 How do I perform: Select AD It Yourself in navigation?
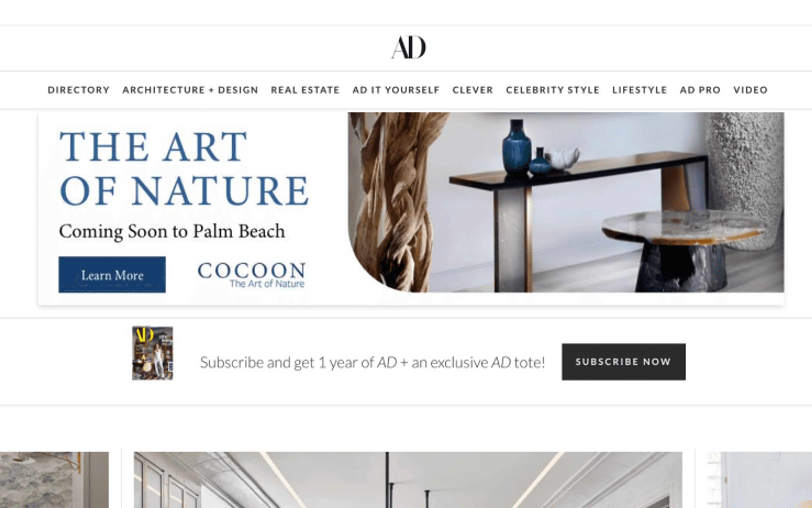pos(396,90)
